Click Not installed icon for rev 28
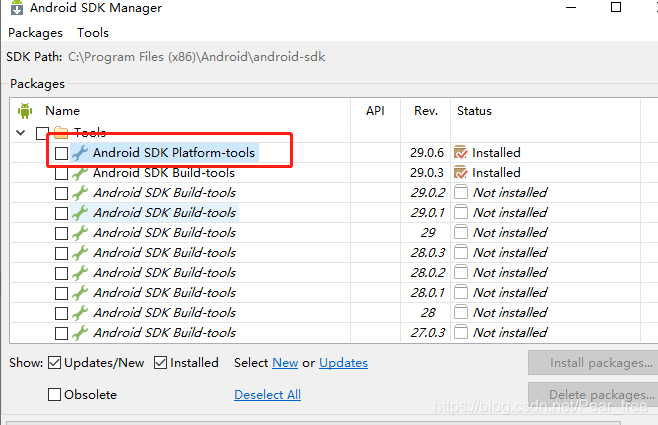The width and height of the screenshot is (658, 425). click(x=461, y=313)
